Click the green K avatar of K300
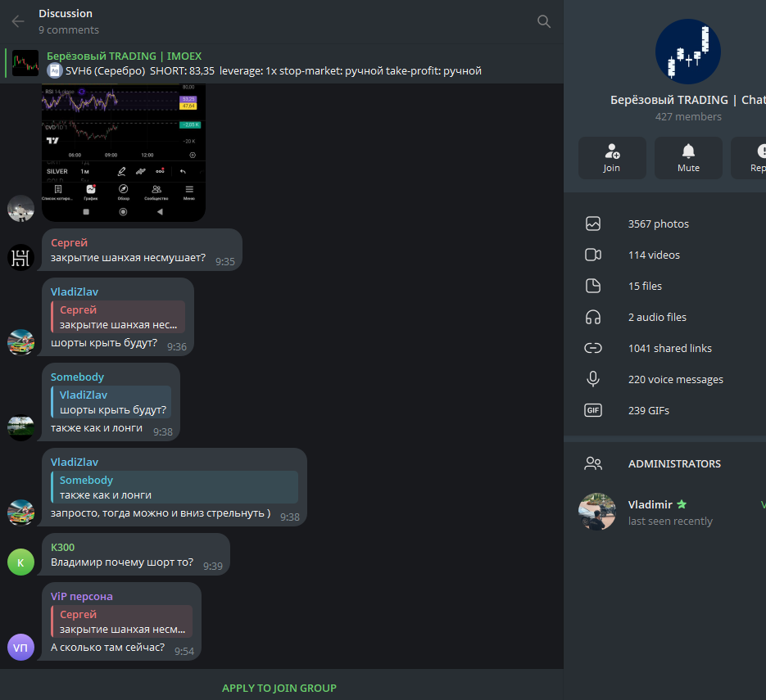766x700 pixels. tap(21, 562)
